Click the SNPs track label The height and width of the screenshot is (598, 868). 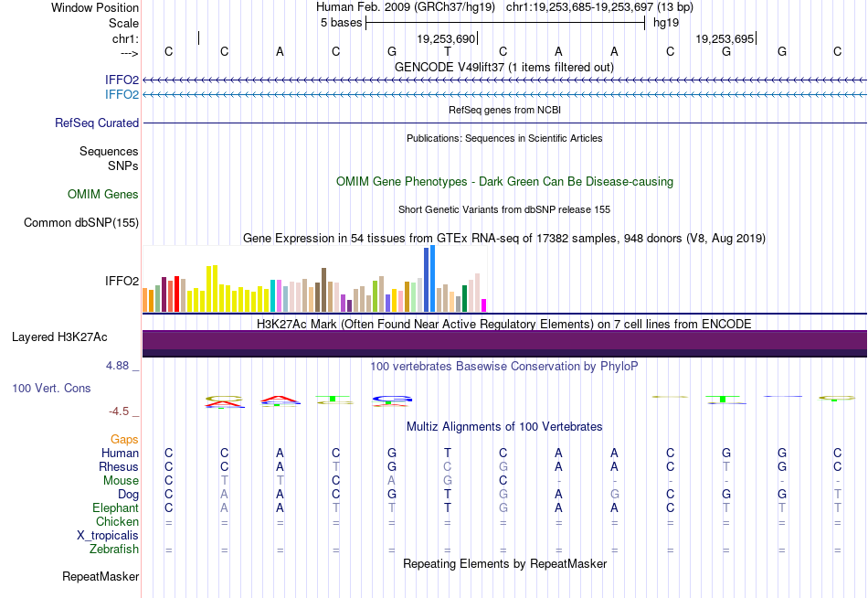pyautogui.click(x=123, y=166)
